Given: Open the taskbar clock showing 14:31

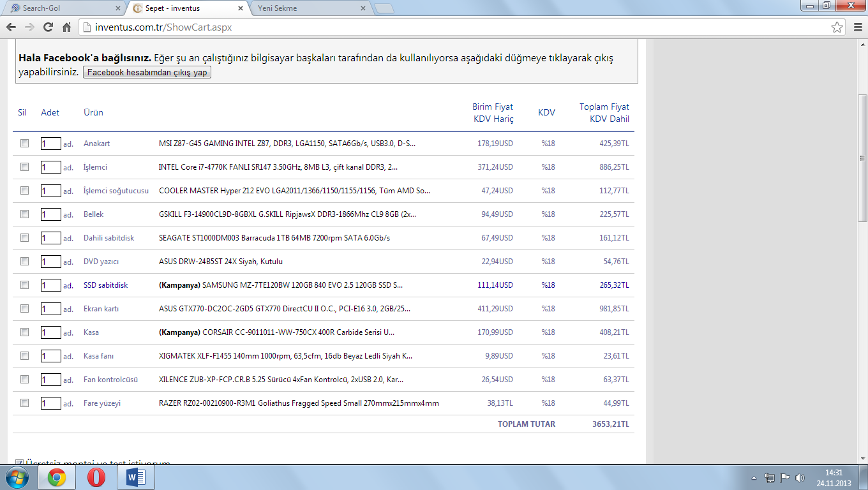Looking at the screenshot, I should tap(834, 477).
